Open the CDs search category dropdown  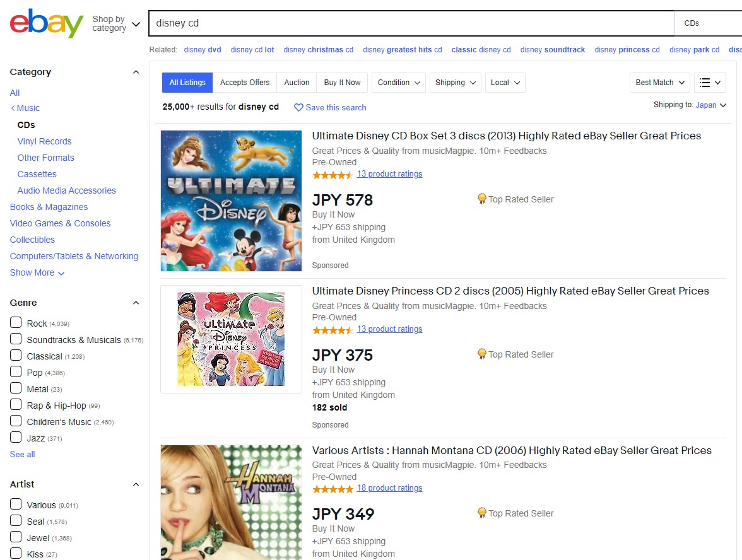(708, 23)
